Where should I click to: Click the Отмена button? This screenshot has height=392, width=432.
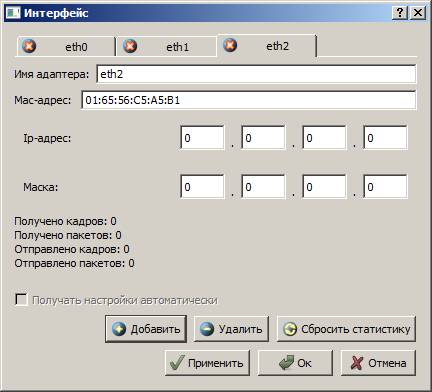coord(378,363)
